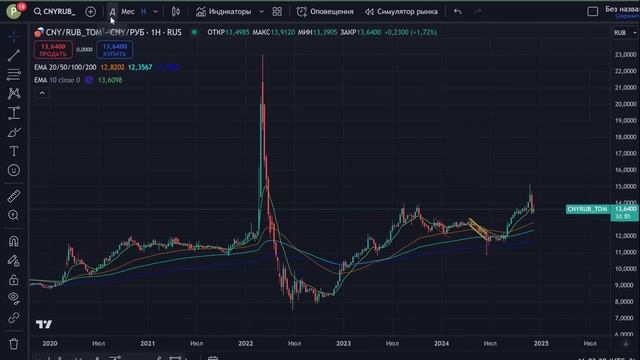This screenshot has height=360, width=640.
Task: Select the Fibonacci retracement tool group
Action: pyautogui.click(x=14, y=74)
